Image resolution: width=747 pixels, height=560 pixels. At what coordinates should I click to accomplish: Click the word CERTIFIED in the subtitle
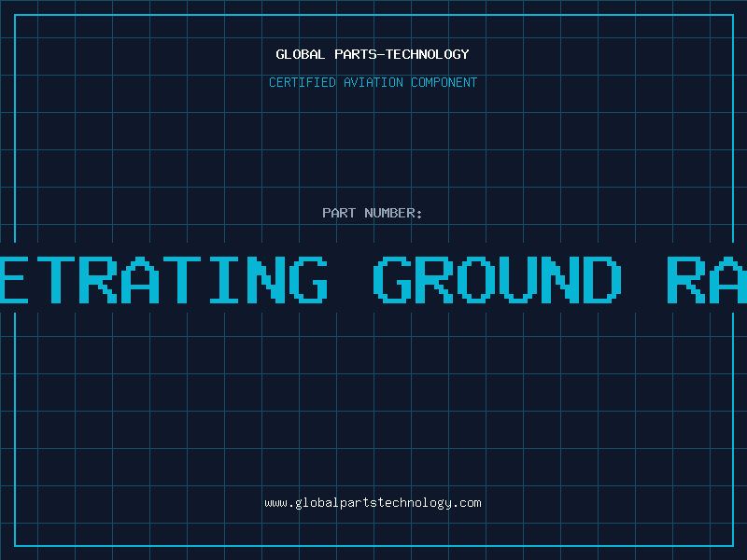click(303, 82)
